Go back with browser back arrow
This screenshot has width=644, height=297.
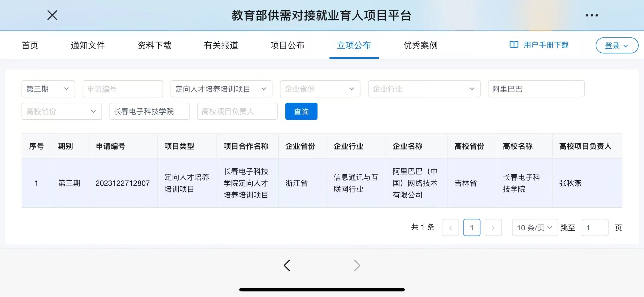pos(287,265)
